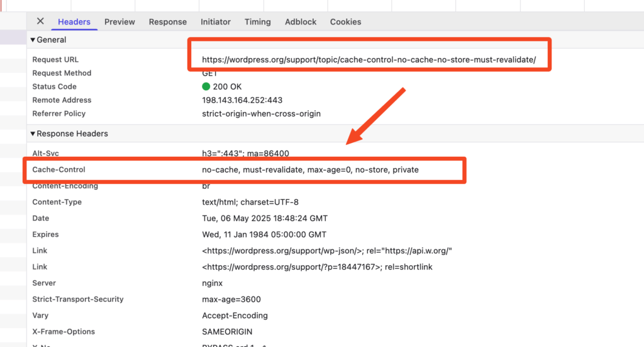Select the Wed, 11 Jan 1984 expires value
Viewport: 644px width, 347px height.
[264, 235]
